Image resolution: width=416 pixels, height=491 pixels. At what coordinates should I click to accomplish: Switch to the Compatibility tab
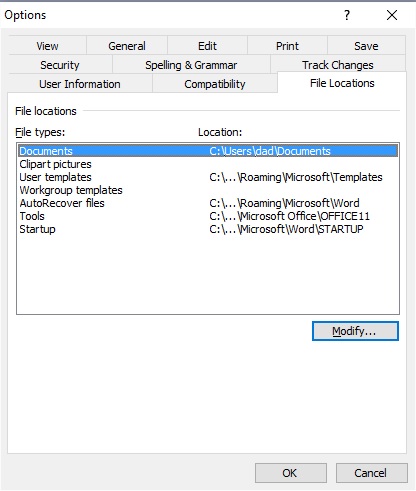[x=215, y=84]
